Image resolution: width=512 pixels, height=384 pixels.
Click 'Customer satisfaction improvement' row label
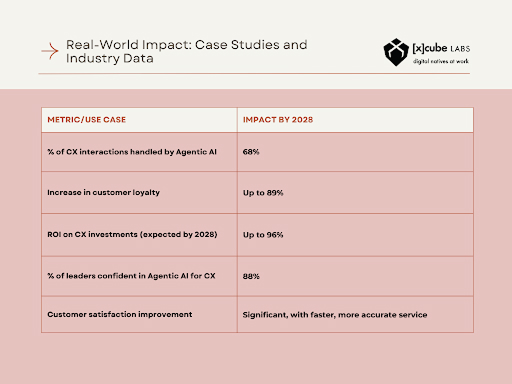tap(120, 315)
